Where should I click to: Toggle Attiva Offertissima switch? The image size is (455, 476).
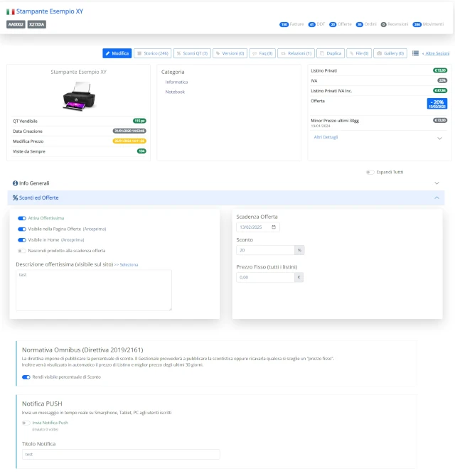coord(22,218)
